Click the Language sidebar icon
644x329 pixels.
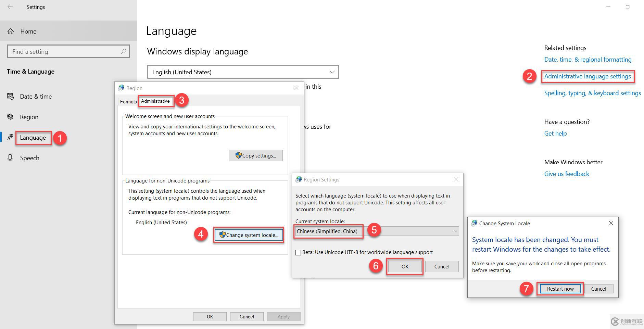coord(11,138)
